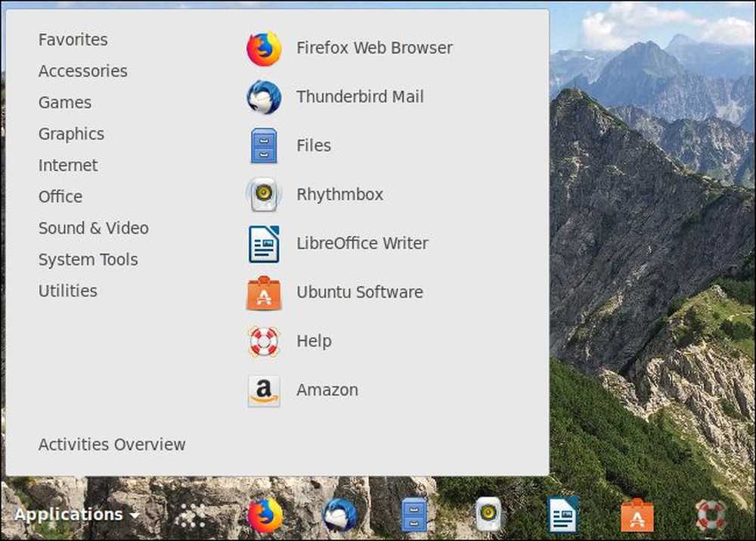The height and width of the screenshot is (541, 756).
Task: Show the Internet category apps
Action: [x=68, y=166]
